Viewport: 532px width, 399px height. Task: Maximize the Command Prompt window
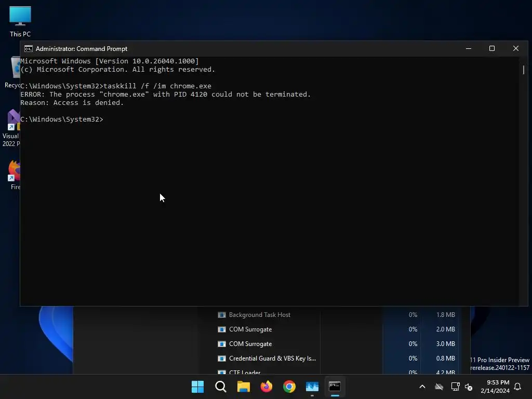click(491, 48)
